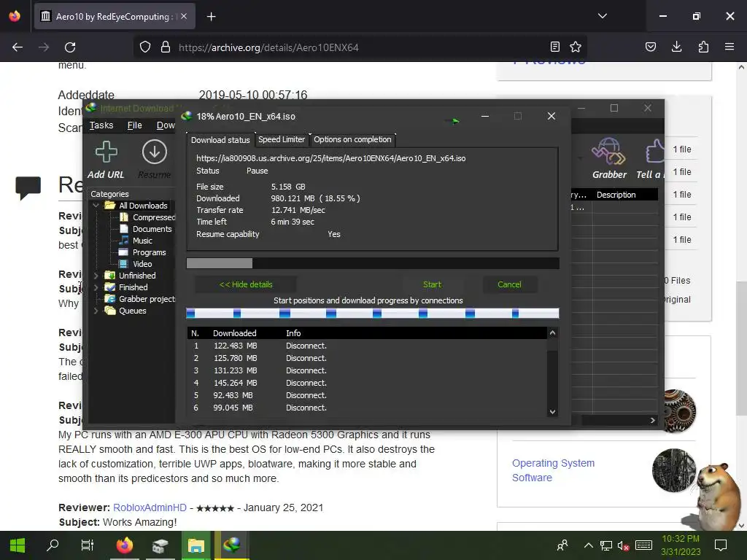Expand the Unfinished category
This screenshot has width=747, height=560.
pos(96,276)
